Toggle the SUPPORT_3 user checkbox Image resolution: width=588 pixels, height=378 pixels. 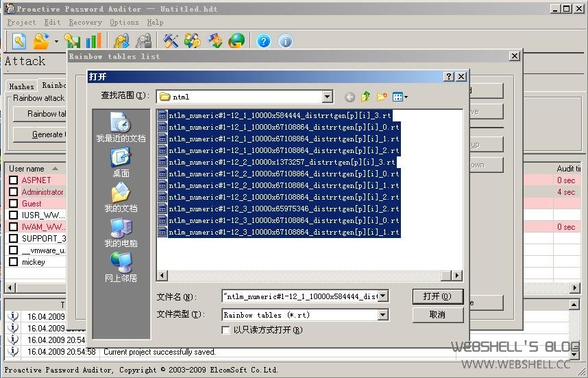13,238
